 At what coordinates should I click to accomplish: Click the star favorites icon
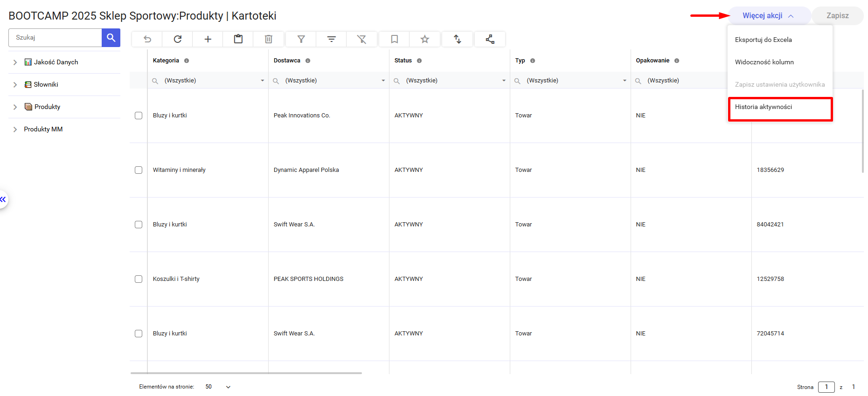(x=424, y=39)
